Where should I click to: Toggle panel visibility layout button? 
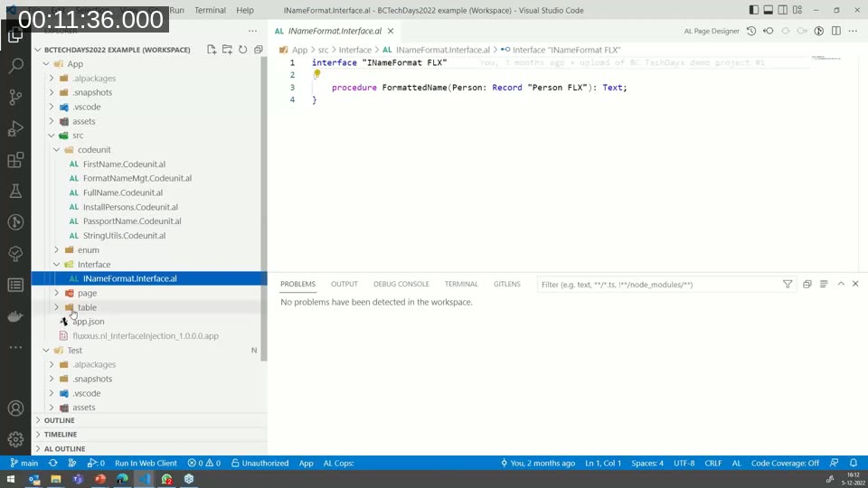coord(769,10)
